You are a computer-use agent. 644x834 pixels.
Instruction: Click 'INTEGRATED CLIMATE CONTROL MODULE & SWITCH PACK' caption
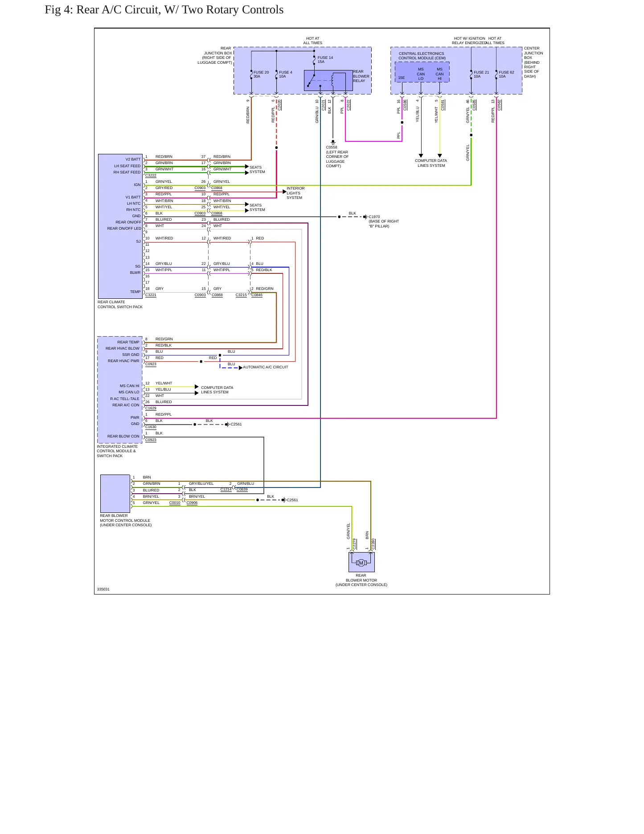[x=117, y=451]
